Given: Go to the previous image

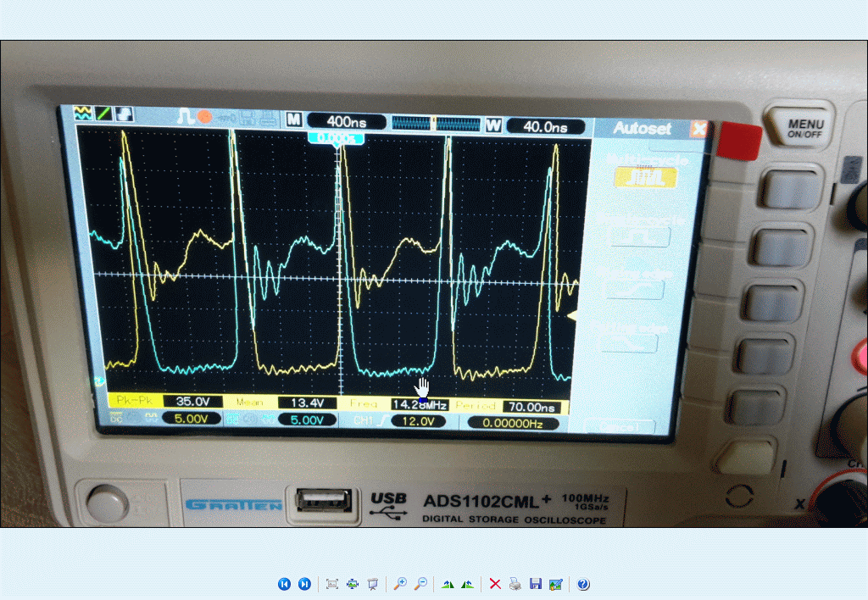Looking at the screenshot, I should click(x=284, y=584).
